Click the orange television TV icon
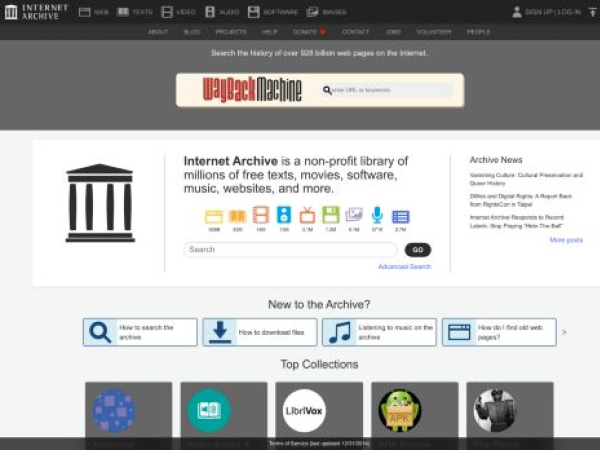 pos(307,215)
